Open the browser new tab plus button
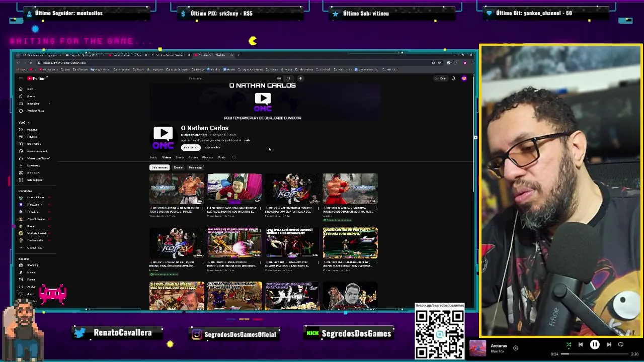Screen dimensions: 644x362 click(x=238, y=55)
